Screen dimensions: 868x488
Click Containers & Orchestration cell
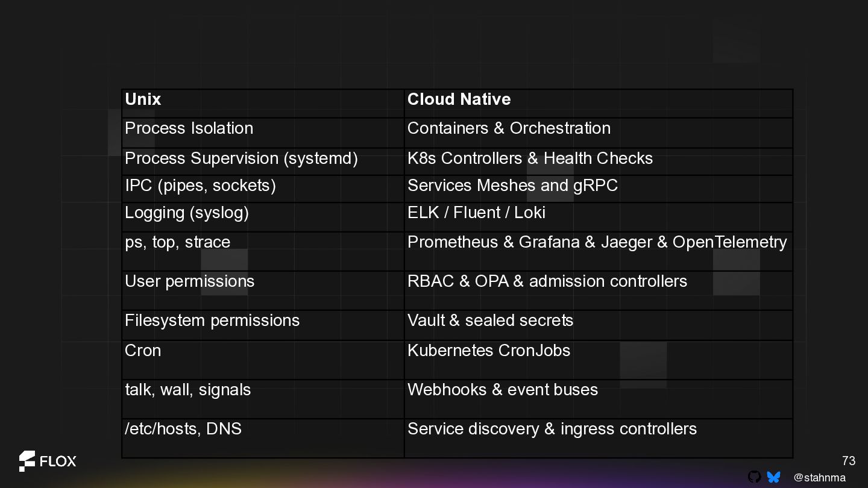[x=599, y=133]
